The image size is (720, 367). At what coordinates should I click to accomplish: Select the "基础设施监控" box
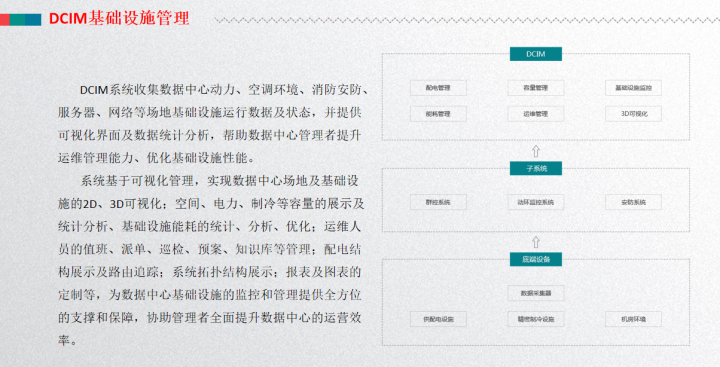(x=633, y=88)
